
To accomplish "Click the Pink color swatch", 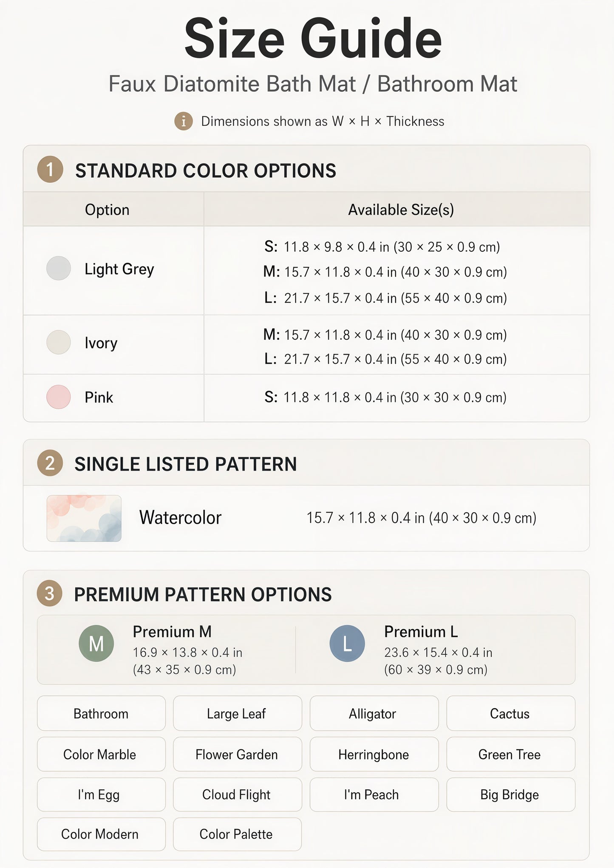I will [x=59, y=397].
